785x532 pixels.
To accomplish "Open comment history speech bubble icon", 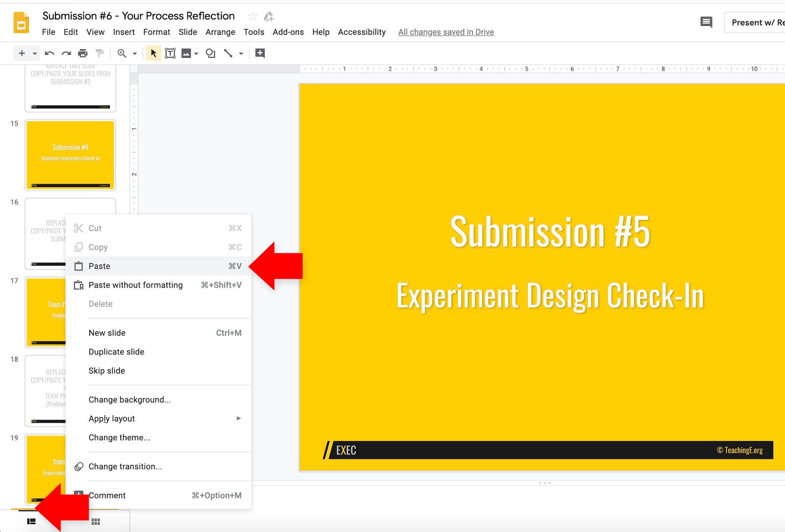I will [706, 22].
